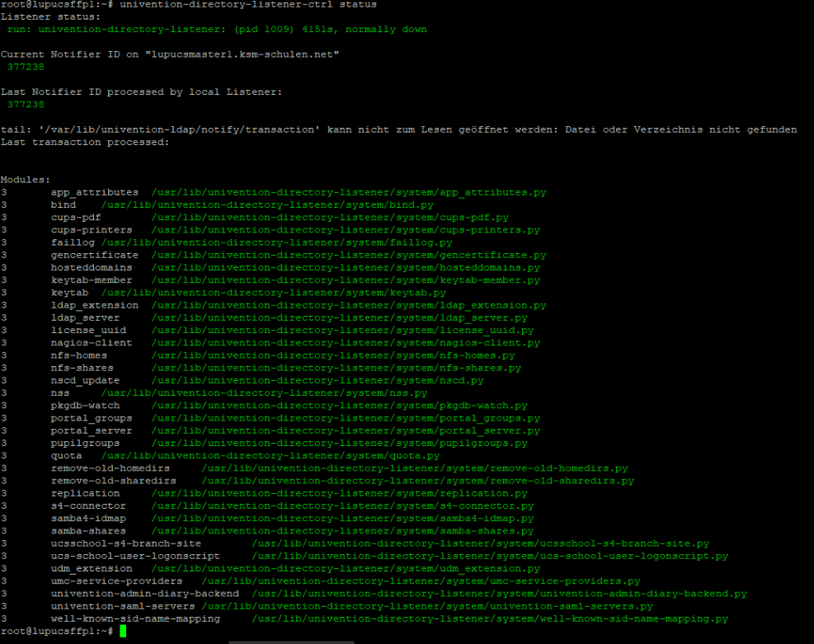The width and height of the screenshot is (814, 644).
Task: Click the tail error message about notify/transaction
Action: (398, 129)
